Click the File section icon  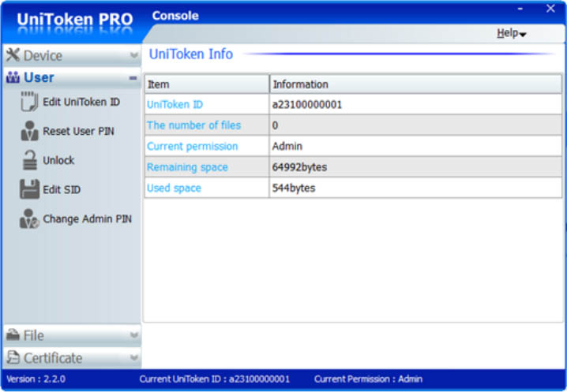coord(13,335)
